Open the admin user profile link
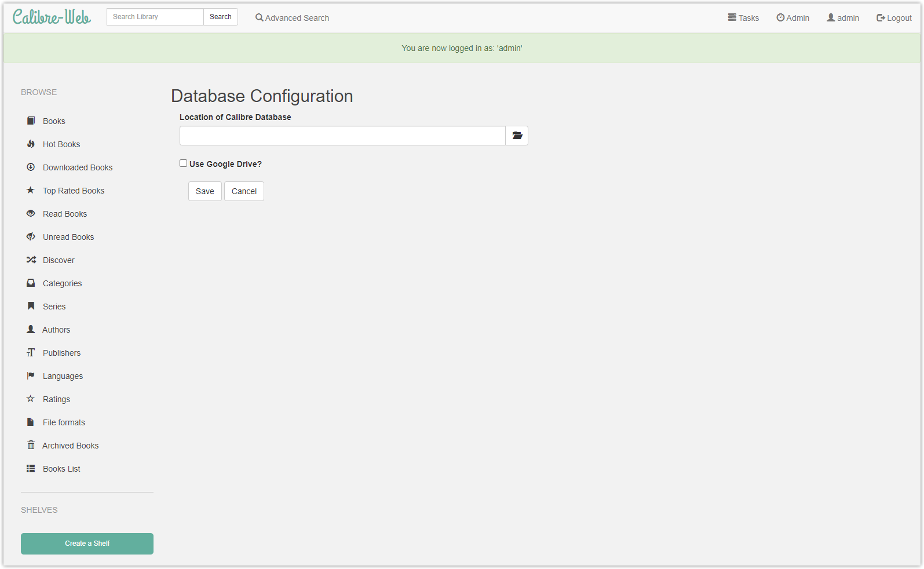 [843, 18]
